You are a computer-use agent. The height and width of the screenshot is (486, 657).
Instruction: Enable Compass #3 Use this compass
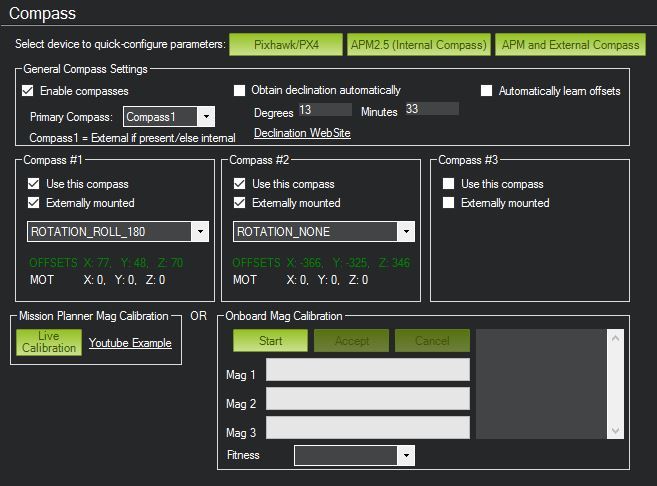coord(448,184)
